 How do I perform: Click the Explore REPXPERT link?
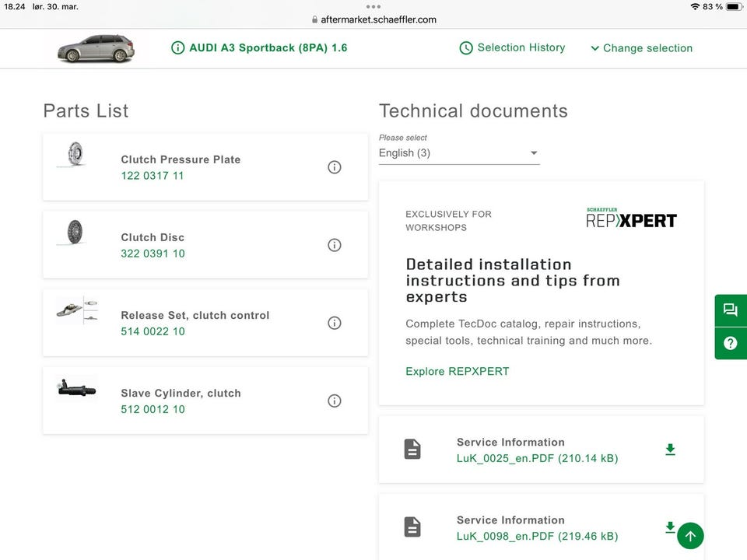pos(457,371)
